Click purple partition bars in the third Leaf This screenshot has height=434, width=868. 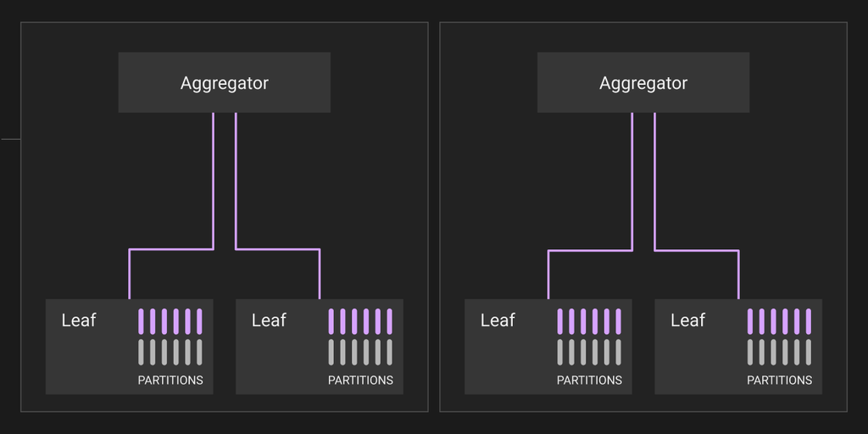coord(589,321)
